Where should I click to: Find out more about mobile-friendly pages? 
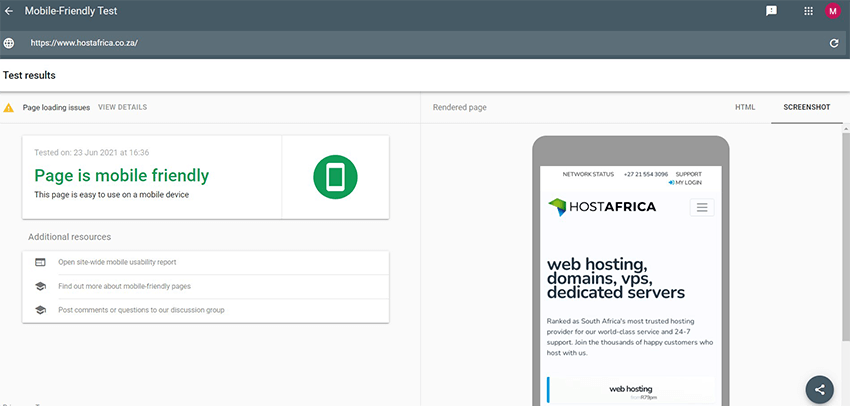(x=124, y=286)
